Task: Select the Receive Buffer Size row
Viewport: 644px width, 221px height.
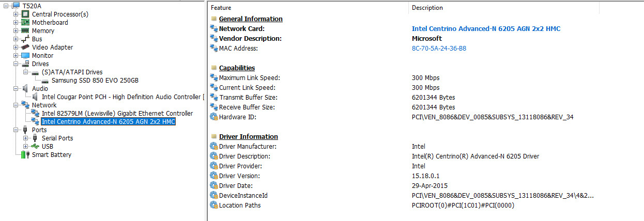Action: point(426,107)
